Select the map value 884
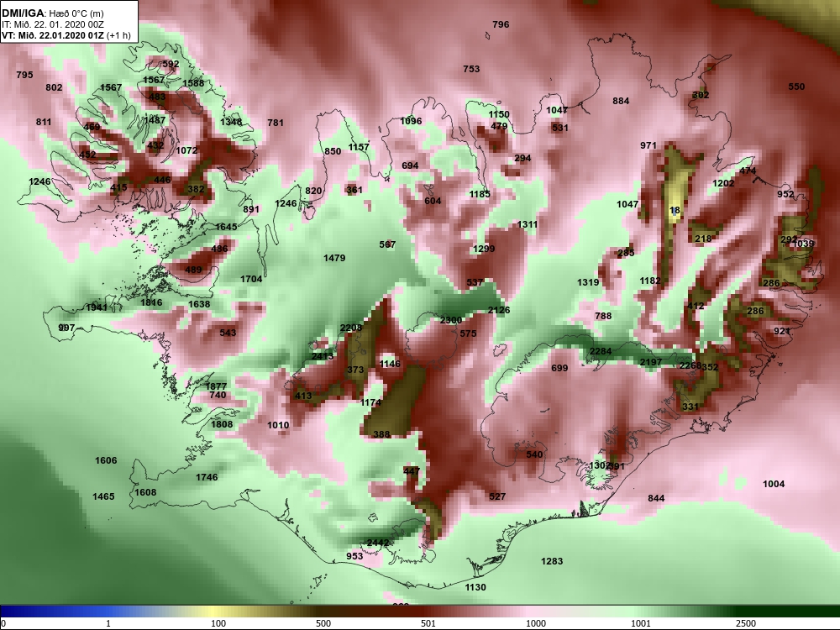This screenshot has width=840, height=630. (x=621, y=101)
